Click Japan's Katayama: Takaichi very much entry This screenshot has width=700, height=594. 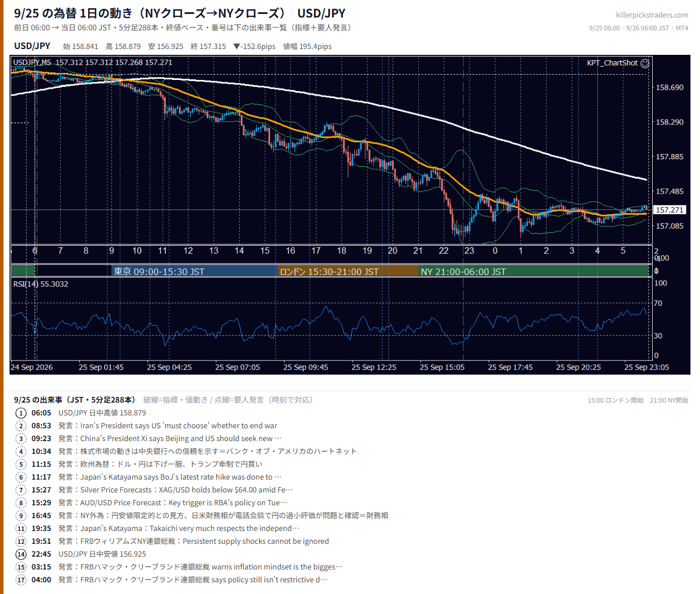coord(178,529)
